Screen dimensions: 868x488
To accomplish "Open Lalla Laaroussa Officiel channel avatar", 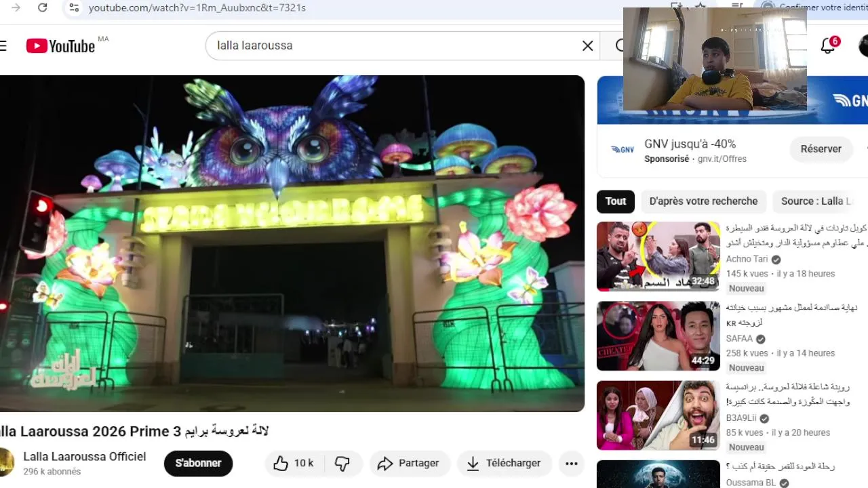I will click(6, 462).
